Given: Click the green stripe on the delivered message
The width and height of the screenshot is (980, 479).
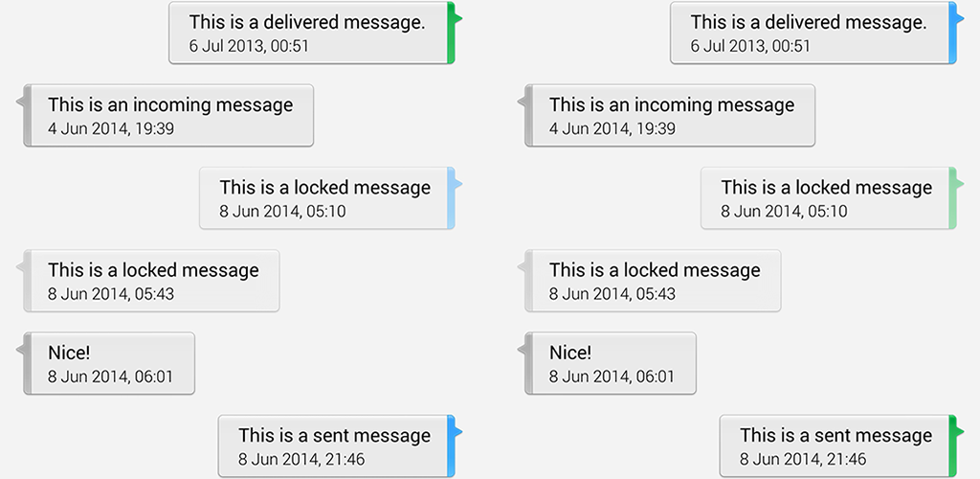Looking at the screenshot, I should 450,33.
